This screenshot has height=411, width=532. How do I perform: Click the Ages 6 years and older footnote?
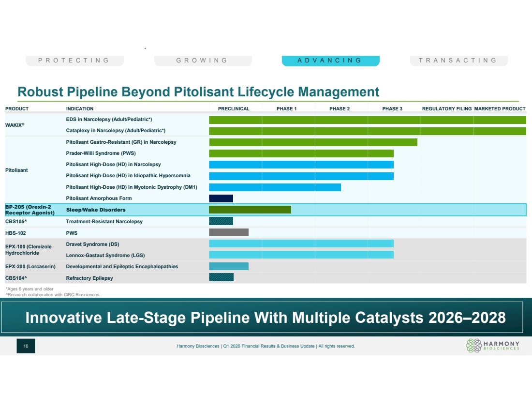(30, 289)
